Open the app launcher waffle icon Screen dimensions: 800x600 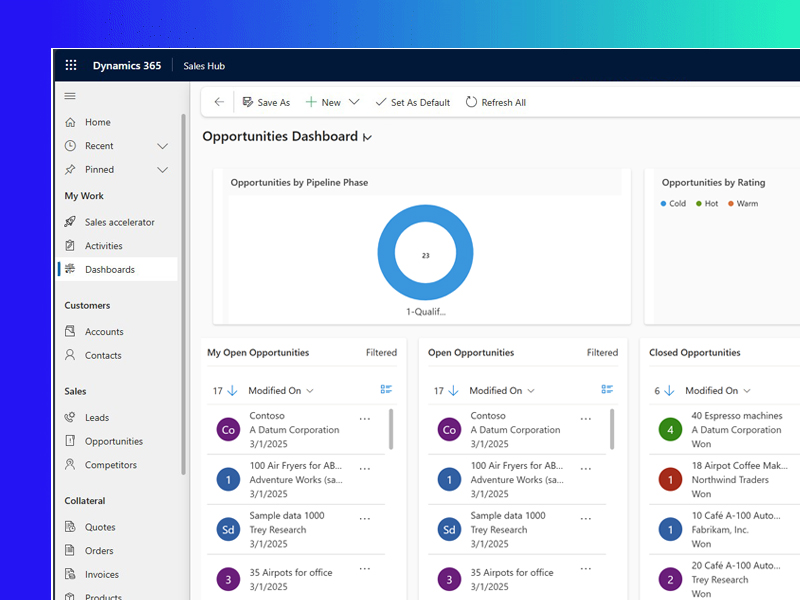click(x=71, y=66)
